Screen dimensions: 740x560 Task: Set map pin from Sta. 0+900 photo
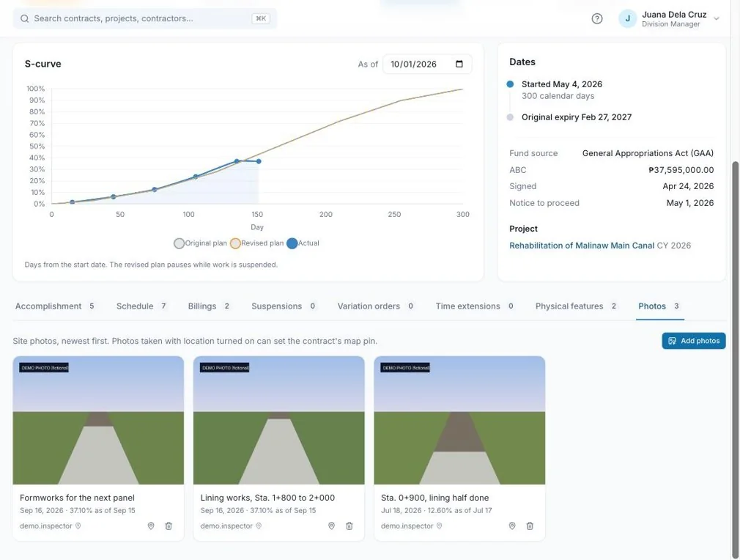[x=512, y=526]
